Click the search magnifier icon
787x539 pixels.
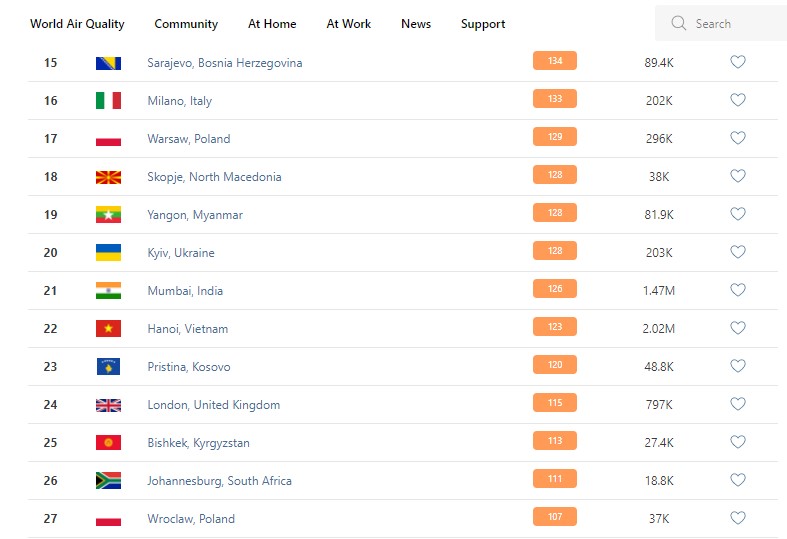[679, 23]
